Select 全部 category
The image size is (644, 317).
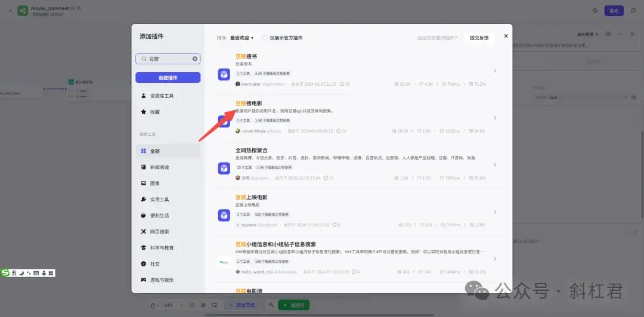click(x=168, y=151)
